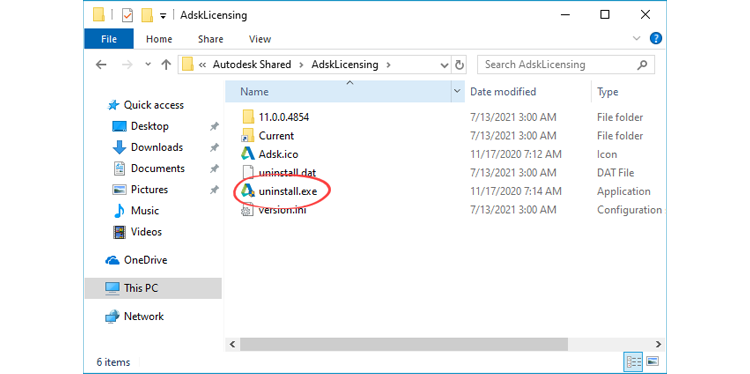Open the blue Help question mark icon
This screenshot has width=750, height=374.
(656, 39)
